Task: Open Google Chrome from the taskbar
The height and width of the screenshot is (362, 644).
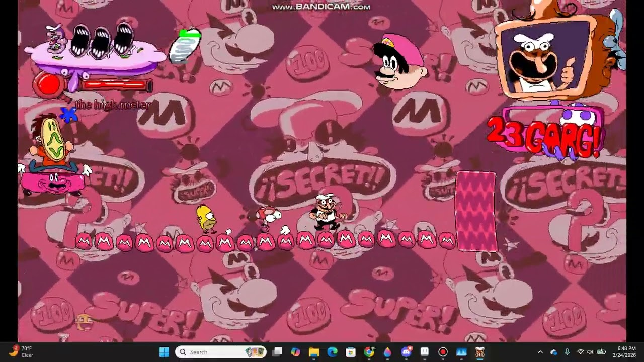Action: coord(369,352)
